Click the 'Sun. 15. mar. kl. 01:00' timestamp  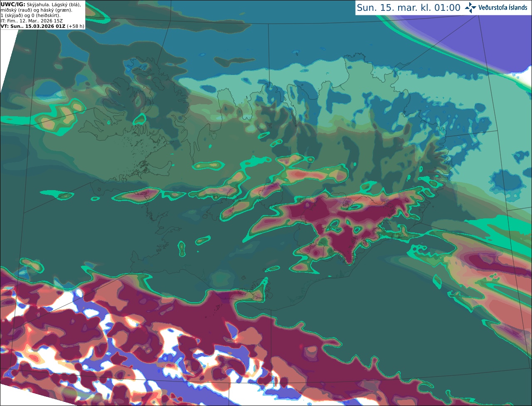point(409,7)
